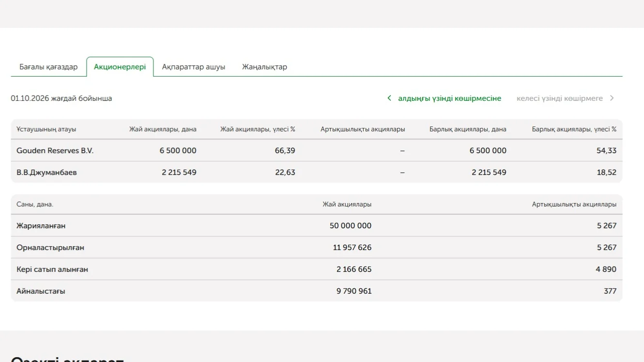Select the 50 000 000 announced shares value
This screenshot has width=644, height=362.
351,226
